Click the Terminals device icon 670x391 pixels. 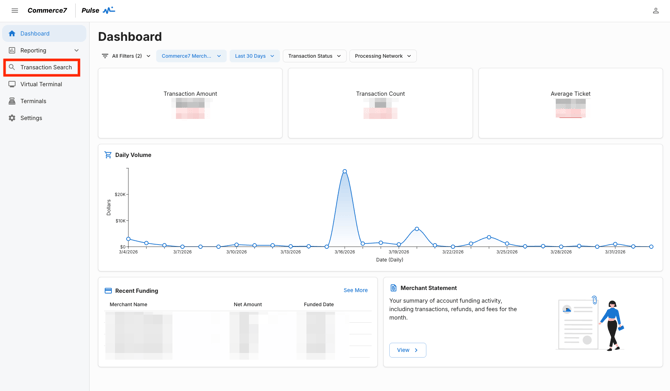(x=12, y=101)
